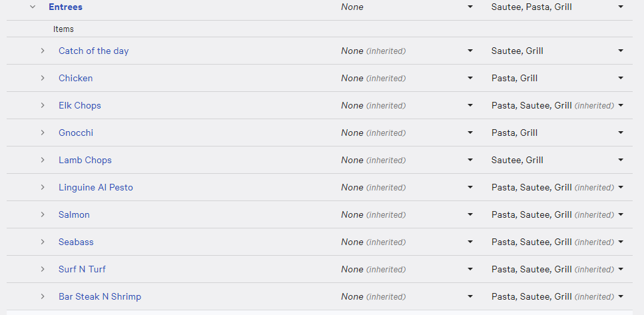Viewport: 644px width, 315px height.
Task: Open Salmon inherited stations dropdown
Action: coord(557,214)
